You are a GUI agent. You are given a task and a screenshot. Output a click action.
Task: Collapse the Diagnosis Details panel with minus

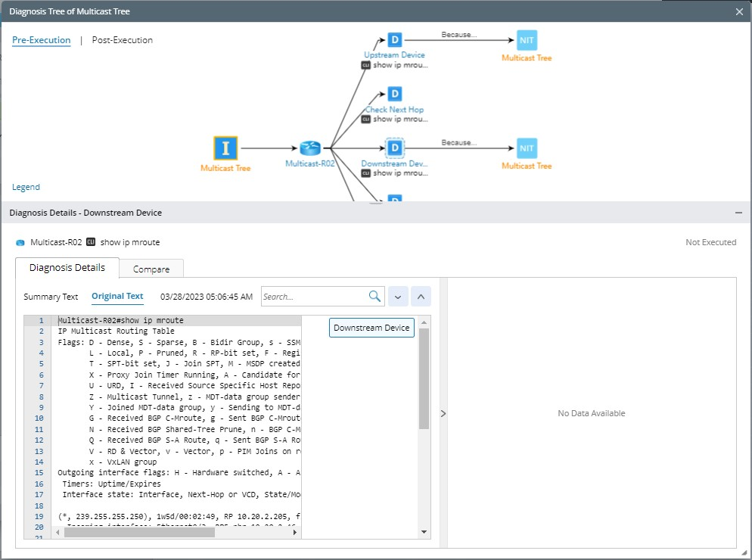point(738,213)
